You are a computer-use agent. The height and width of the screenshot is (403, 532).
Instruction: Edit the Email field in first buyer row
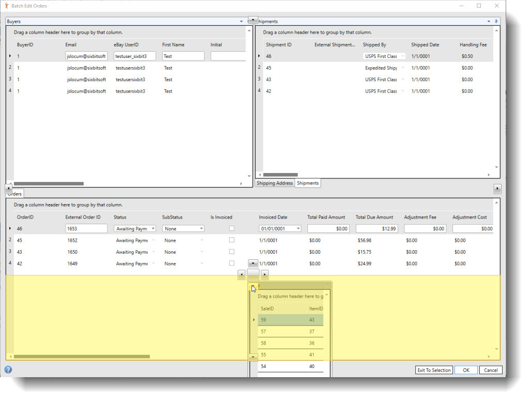point(87,56)
